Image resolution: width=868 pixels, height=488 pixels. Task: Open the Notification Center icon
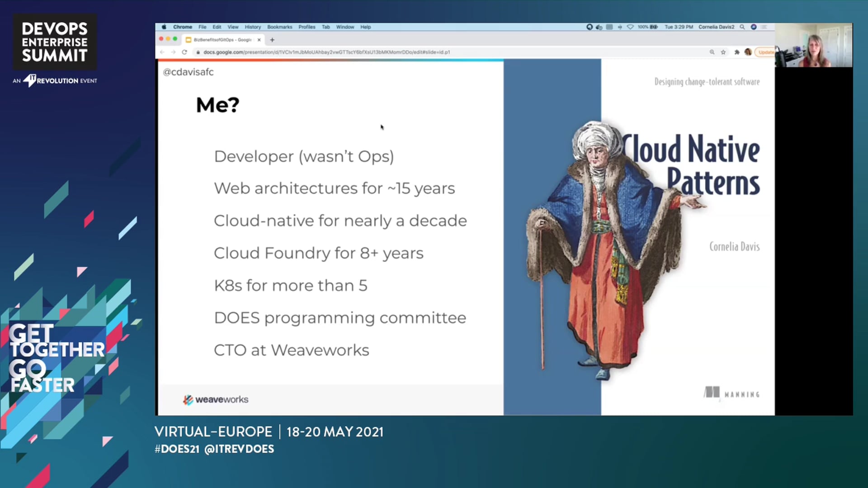pos(764,27)
